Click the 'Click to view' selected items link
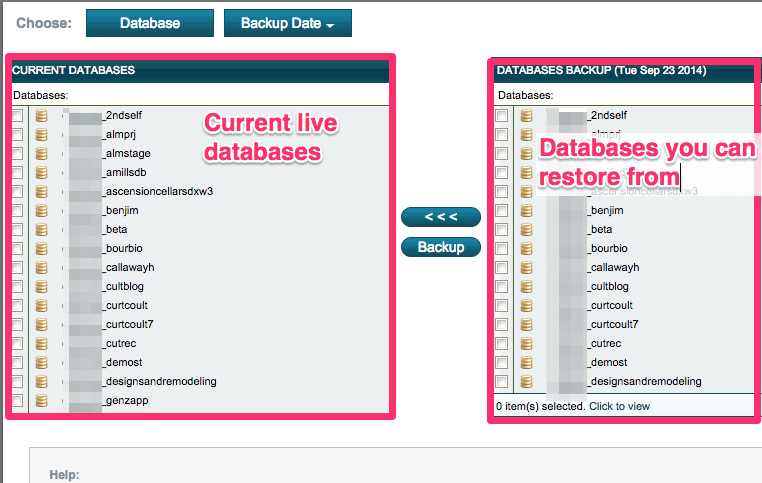 [619, 406]
